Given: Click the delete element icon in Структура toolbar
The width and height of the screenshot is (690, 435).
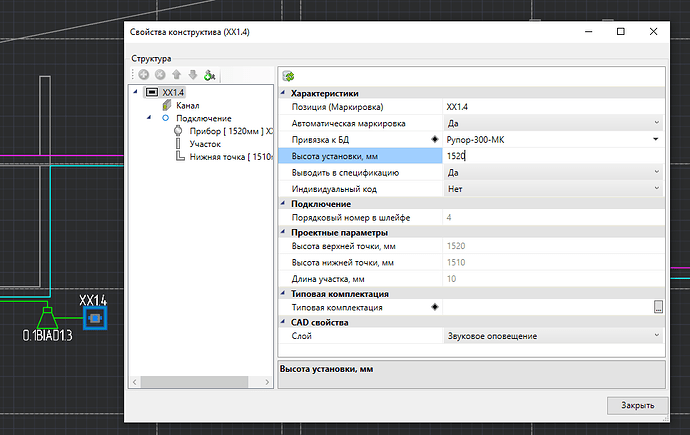Looking at the screenshot, I should (160, 75).
